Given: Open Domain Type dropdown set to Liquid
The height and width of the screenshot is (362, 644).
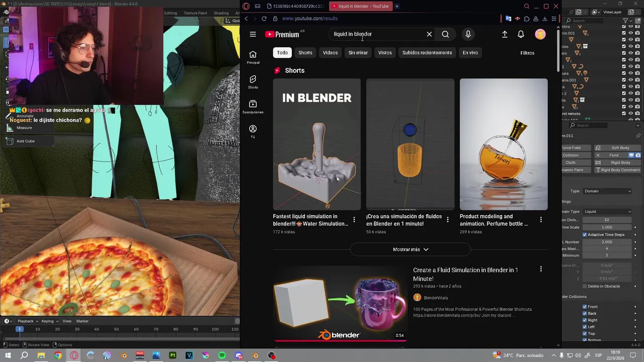Looking at the screenshot, I should (x=607, y=212).
